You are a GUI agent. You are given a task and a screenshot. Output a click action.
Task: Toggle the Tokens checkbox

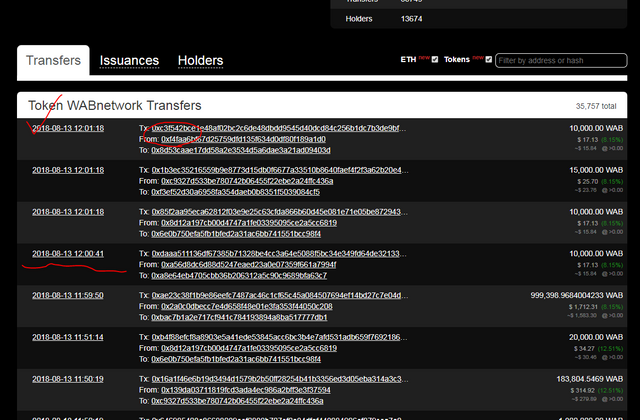coord(489,60)
